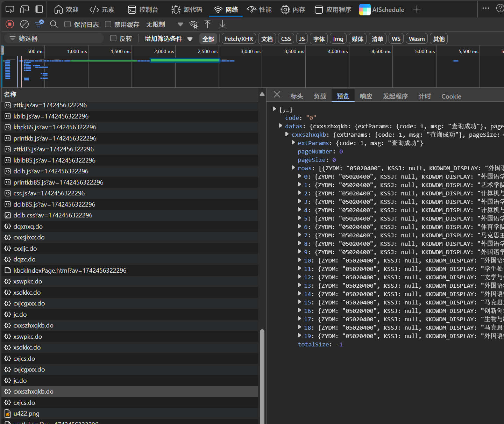Expand row 0 in rows array

(x=299, y=176)
